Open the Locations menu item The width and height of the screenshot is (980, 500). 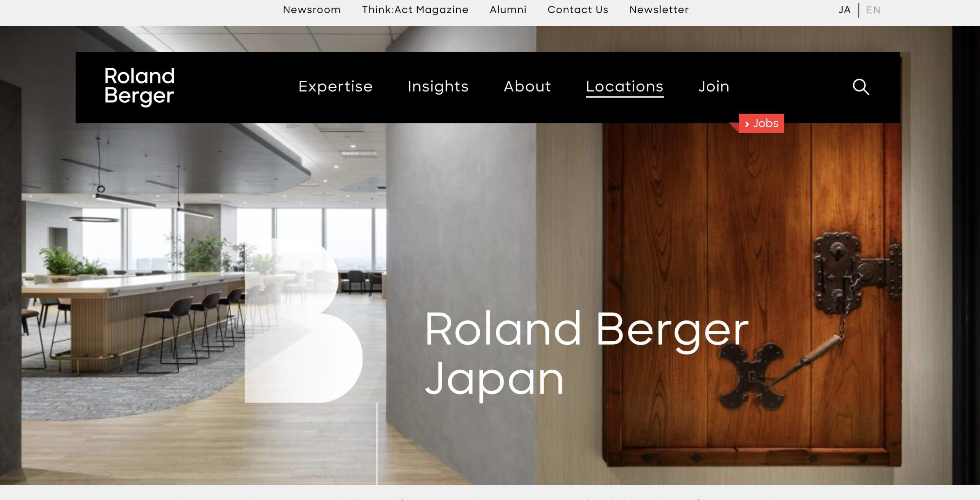624,87
